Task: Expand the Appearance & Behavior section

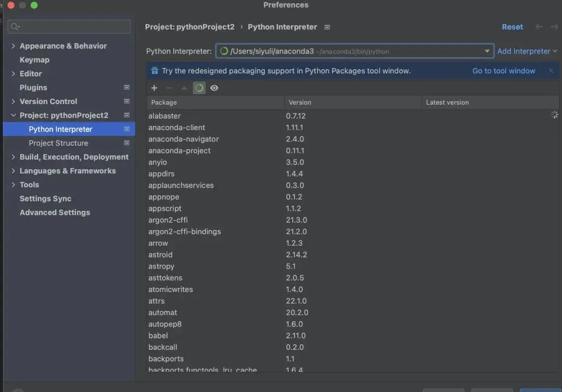Action: click(13, 46)
